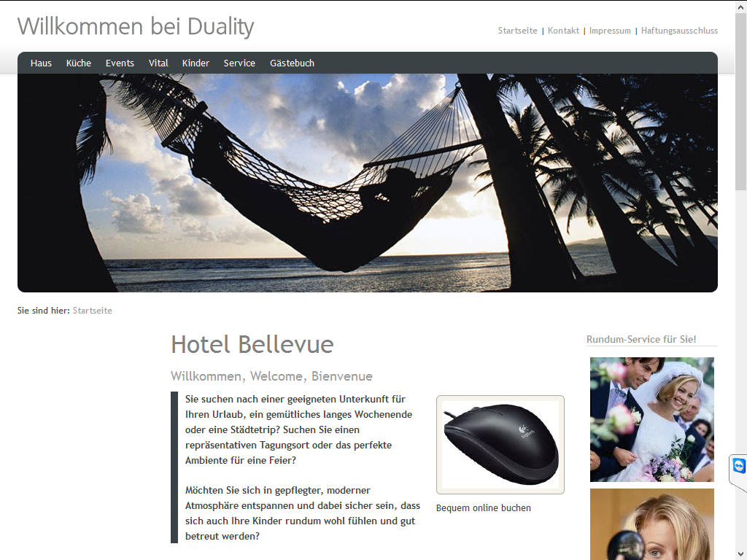Viewport: 747px width, 560px height.
Task: Click the scrollbar down arrow
Action: point(741,555)
